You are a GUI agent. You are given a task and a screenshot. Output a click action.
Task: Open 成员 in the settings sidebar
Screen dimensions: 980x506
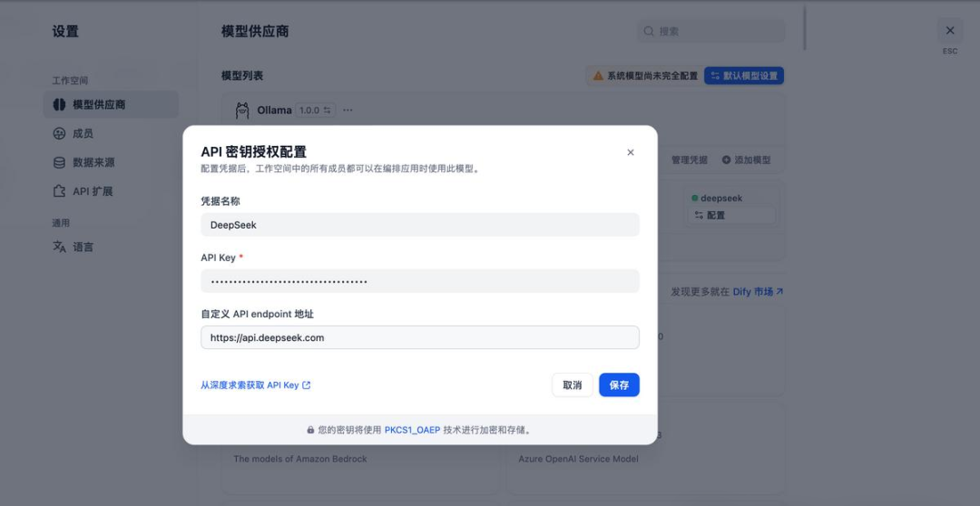(x=111, y=133)
